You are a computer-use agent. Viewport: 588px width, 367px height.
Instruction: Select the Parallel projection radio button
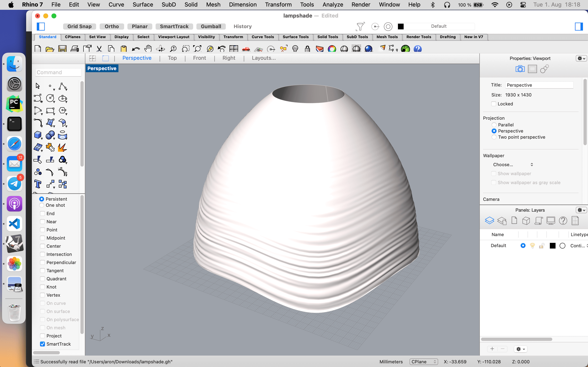pyautogui.click(x=494, y=125)
